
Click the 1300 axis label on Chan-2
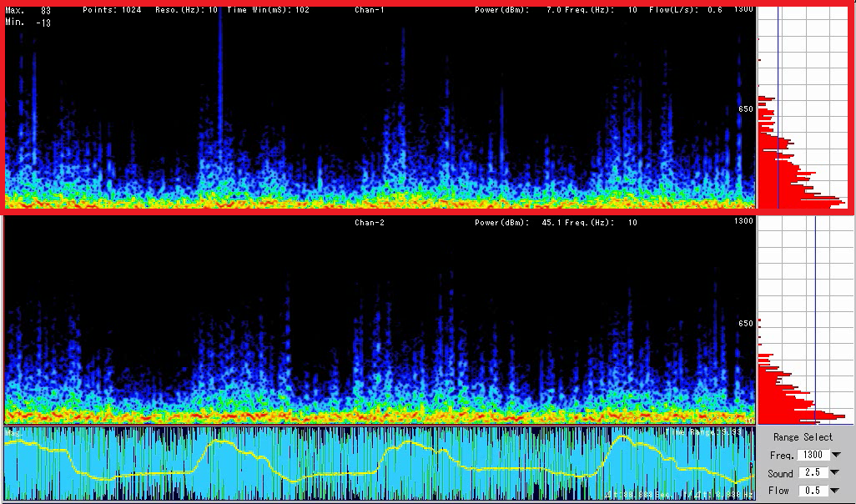click(743, 220)
